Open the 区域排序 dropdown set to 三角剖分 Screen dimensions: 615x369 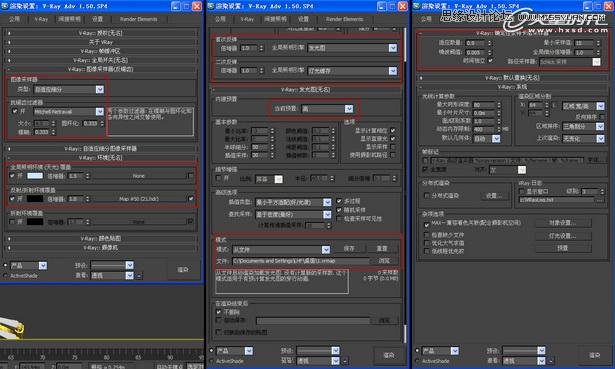tap(583, 126)
